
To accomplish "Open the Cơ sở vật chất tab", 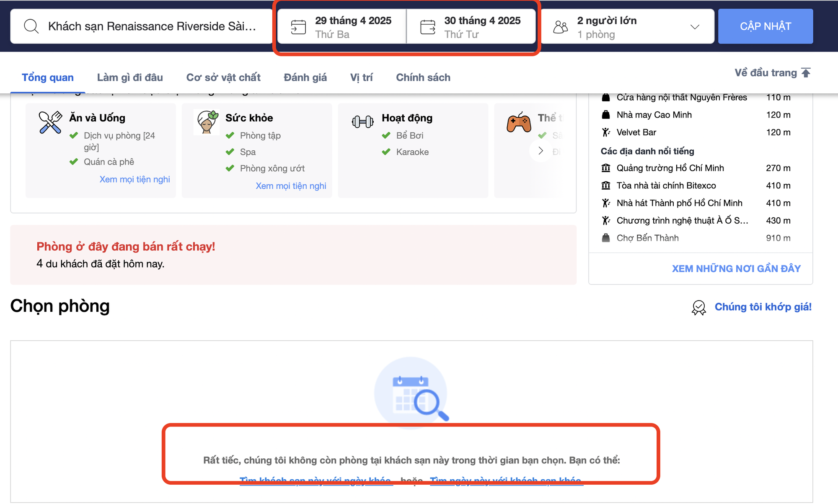I will coord(223,77).
